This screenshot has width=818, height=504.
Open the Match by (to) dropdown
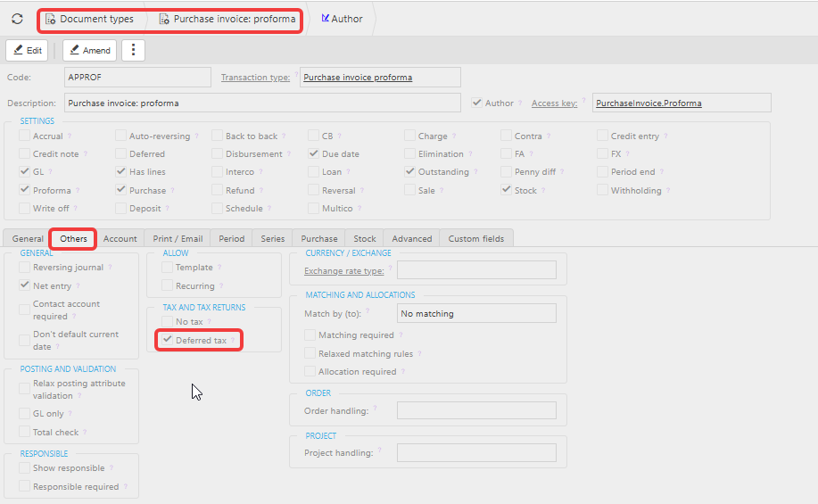tap(476, 314)
